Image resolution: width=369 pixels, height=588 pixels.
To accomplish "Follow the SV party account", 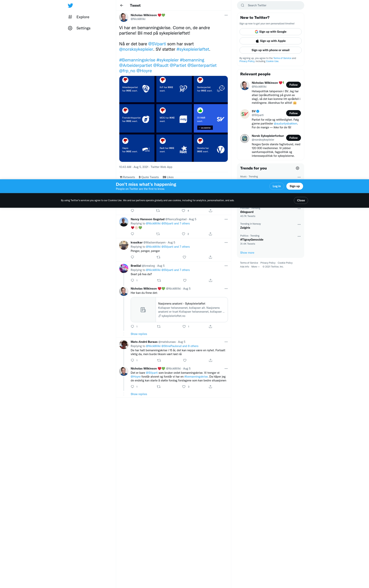I will 293,113.
